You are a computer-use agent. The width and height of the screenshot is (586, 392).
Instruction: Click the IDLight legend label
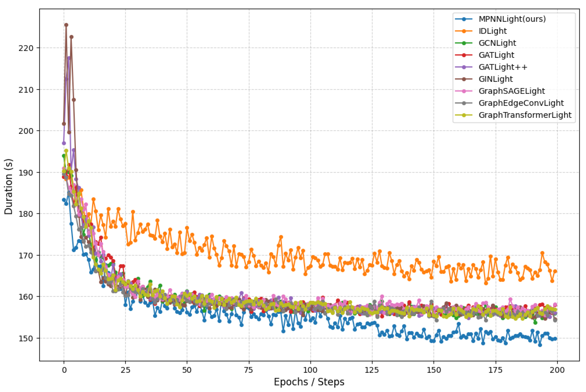pyautogui.click(x=492, y=31)
